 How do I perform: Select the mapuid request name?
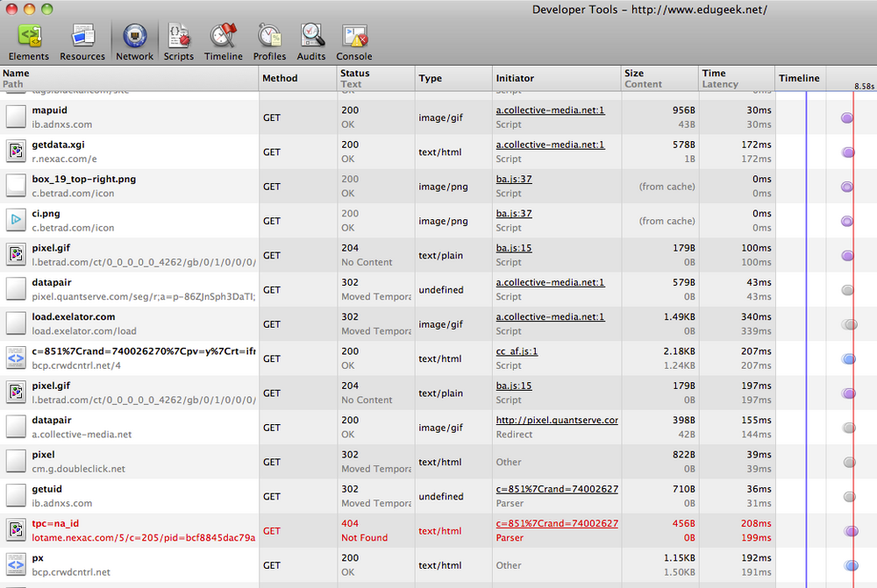pos(49,110)
